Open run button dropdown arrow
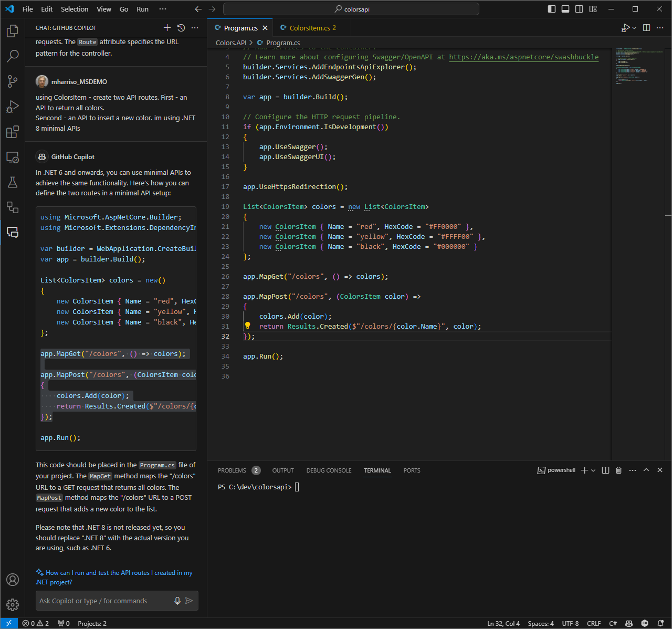Screen dimensions: 672x629 pyautogui.click(x=634, y=28)
